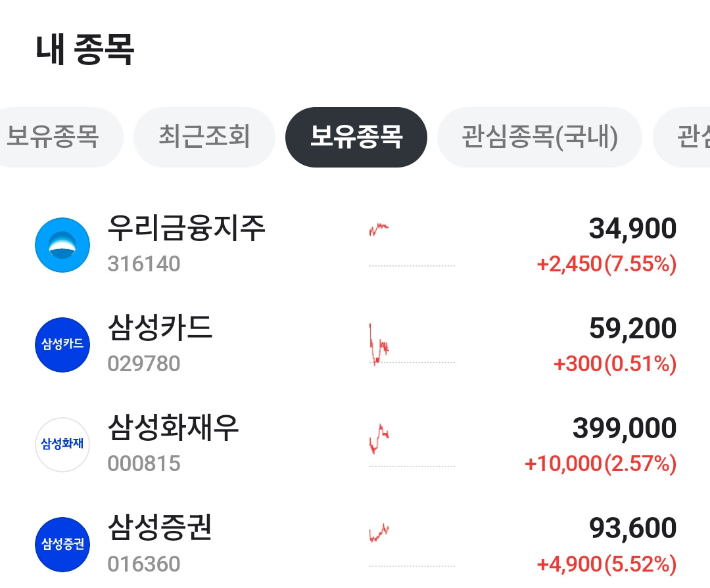
Task: Tap the 삼성증권 blue logo icon
Action: [62, 545]
